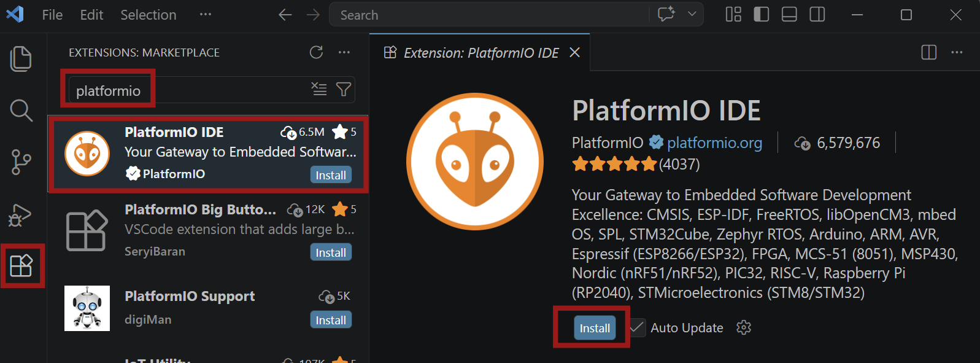Open the Copilot chat icon
The height and width of the screenshot is (363, 980).
pos(666,14)
